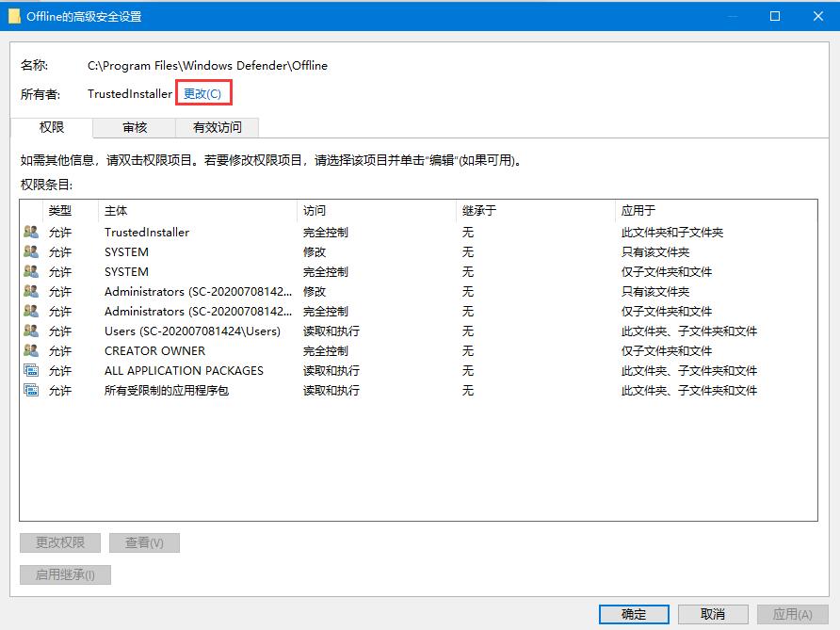Viewport: 840px width, 630px height.
Task: Select the 权限 tab
Action: point(51,127)
